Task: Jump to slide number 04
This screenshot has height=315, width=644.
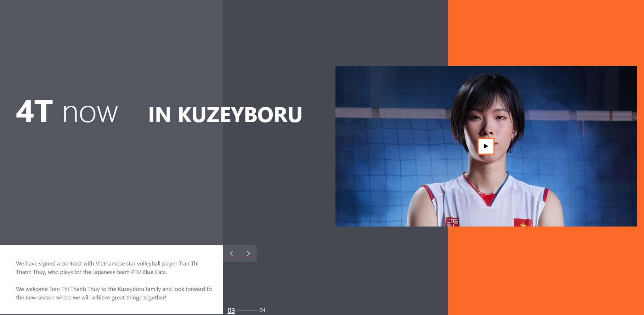Action: click(262, 310)
